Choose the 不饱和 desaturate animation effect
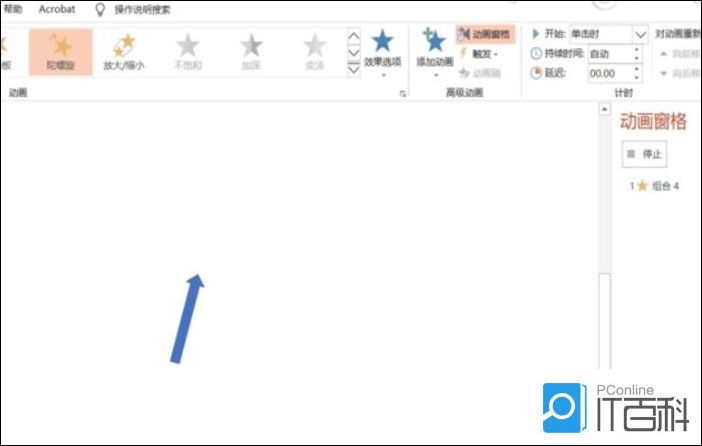Image resolution: width=702 pixels, height=446 pixels. coord(188,52)
